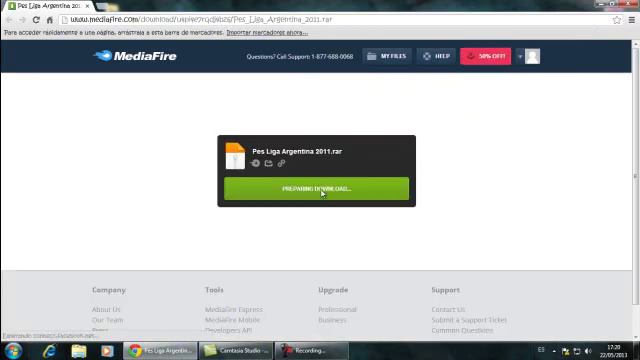
Task: Click the rar file icon
Action: pyautogui.click(x=235, y=156)
